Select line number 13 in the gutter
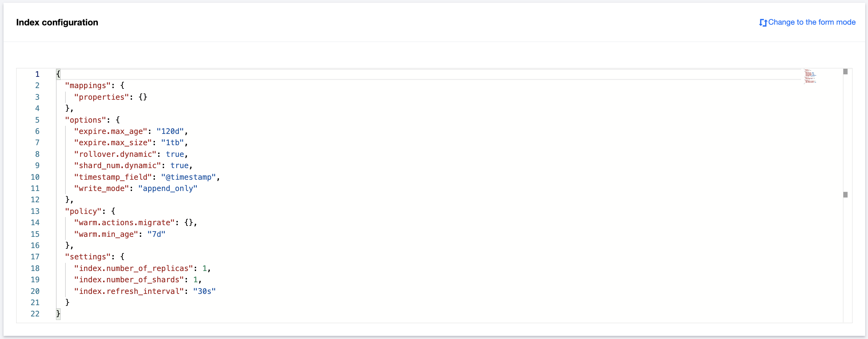This screenshot has width=868, height=339. click(35, 211)
